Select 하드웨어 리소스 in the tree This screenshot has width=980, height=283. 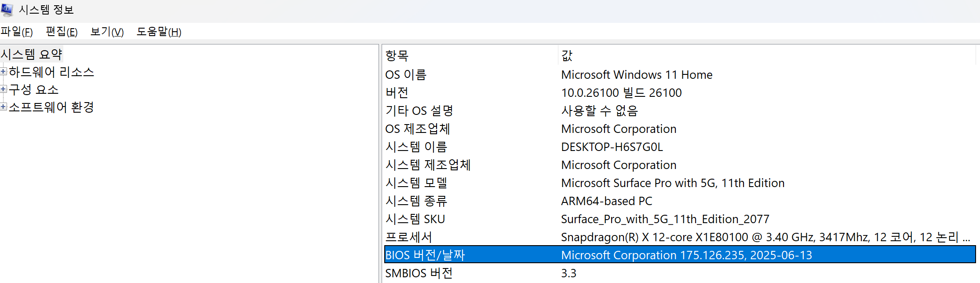(x=51, y=72)
